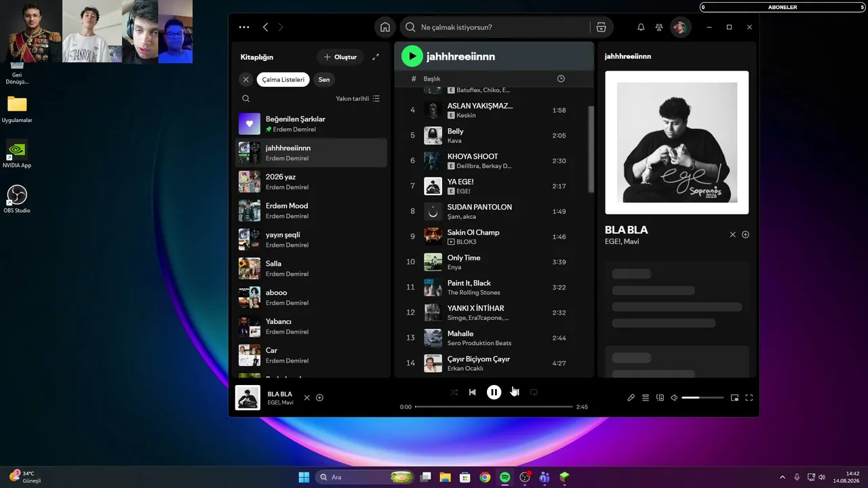868x488 pixels.
Task: Open the profile avatar menu
Action: pyautogui.click(x=680, y=27)
